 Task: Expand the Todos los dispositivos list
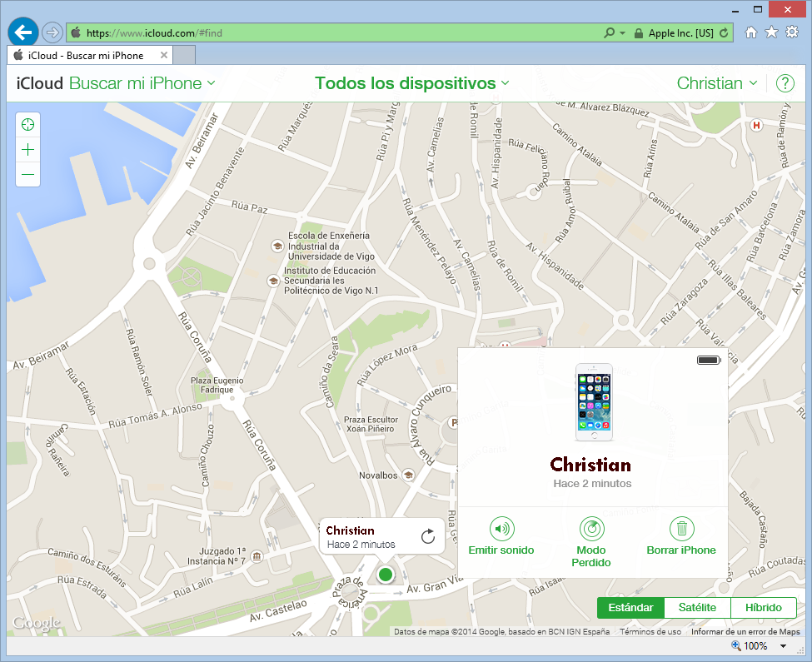pos(411,83)
